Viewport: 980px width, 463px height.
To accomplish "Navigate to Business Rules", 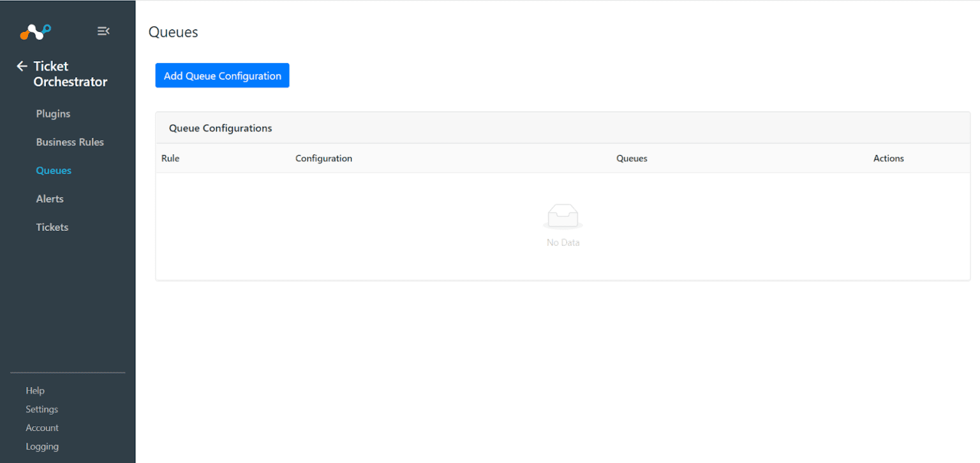I will pos(70,142).
